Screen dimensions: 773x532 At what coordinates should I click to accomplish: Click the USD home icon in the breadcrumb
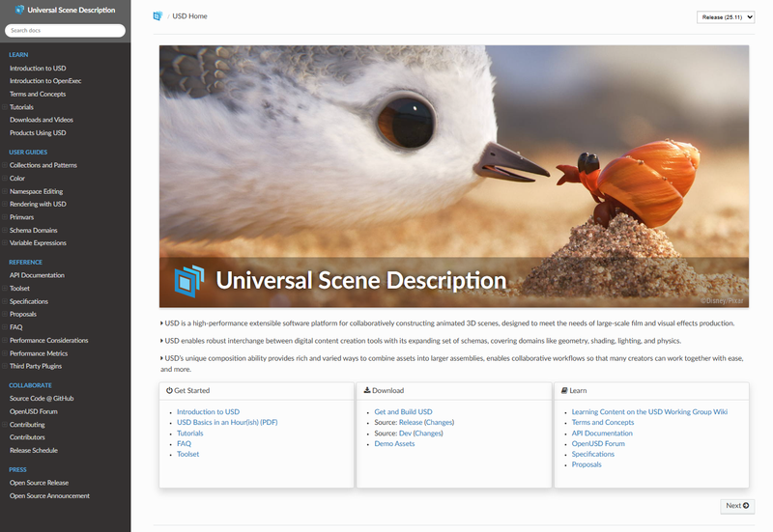(x=157, y=16)
